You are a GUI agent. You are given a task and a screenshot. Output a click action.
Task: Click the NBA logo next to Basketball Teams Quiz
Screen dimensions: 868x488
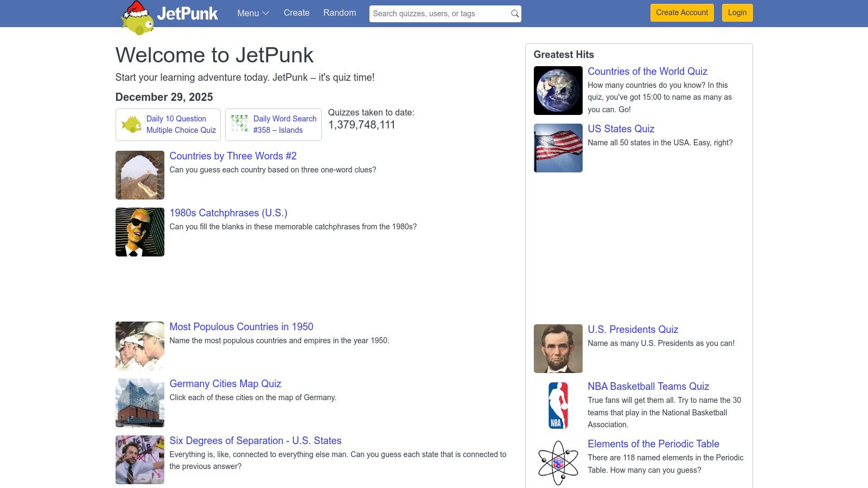(x=557, y=405)
